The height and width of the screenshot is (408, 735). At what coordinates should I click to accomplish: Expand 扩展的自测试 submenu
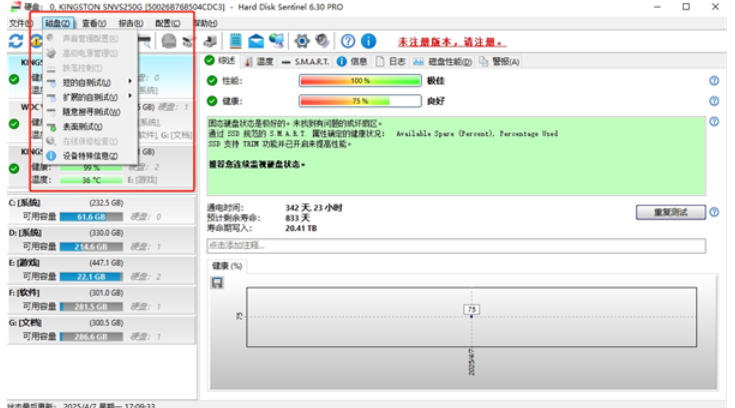pyautogui.click(x=88, y=97)
